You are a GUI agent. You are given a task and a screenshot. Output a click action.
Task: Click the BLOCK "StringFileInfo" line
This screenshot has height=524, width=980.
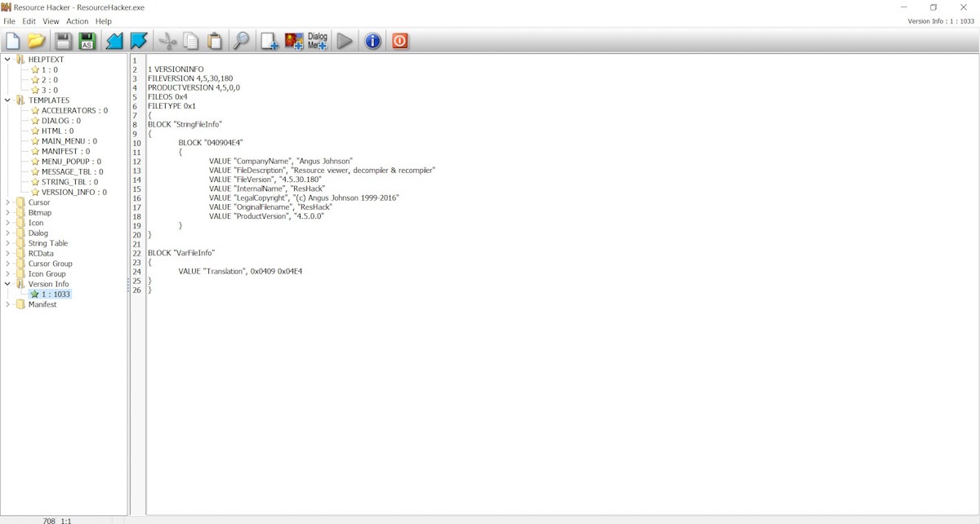(185, 124)
